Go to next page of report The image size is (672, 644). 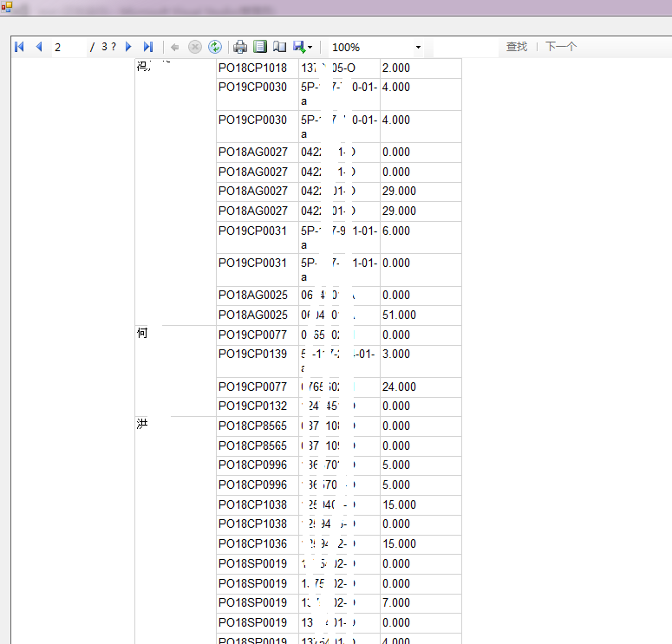(128, 47)
